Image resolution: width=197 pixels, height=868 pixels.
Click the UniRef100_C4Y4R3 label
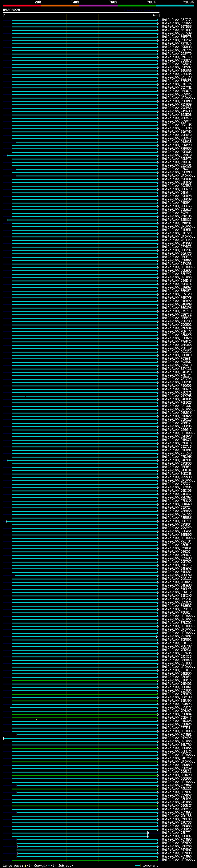[176, 737]
